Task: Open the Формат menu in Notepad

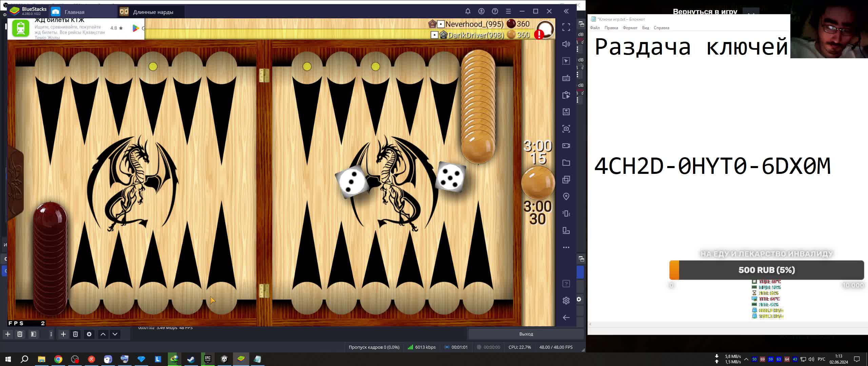Action: click(630, 28)
